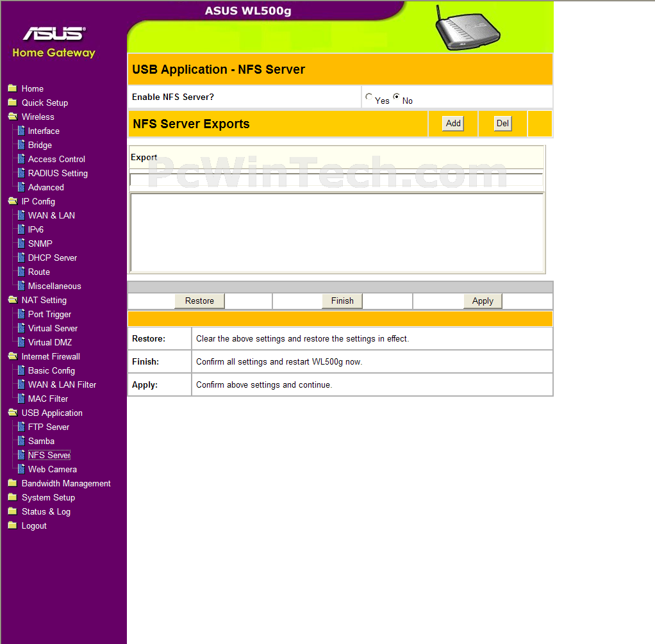
Task: Click the ASUS logo in the sidebar
Action: pos(54,33)
